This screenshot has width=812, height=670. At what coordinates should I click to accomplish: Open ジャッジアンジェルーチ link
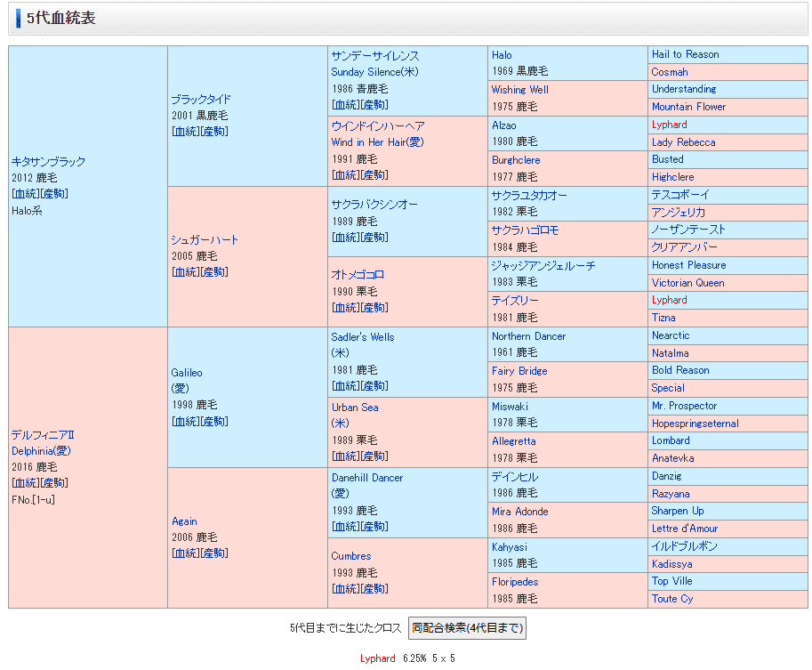543,266
